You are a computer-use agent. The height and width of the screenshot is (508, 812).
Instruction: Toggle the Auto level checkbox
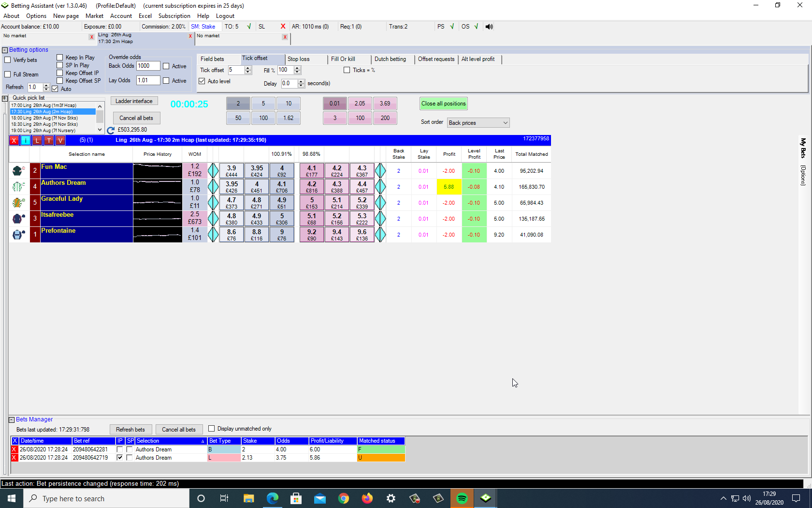tap(202, 81)
